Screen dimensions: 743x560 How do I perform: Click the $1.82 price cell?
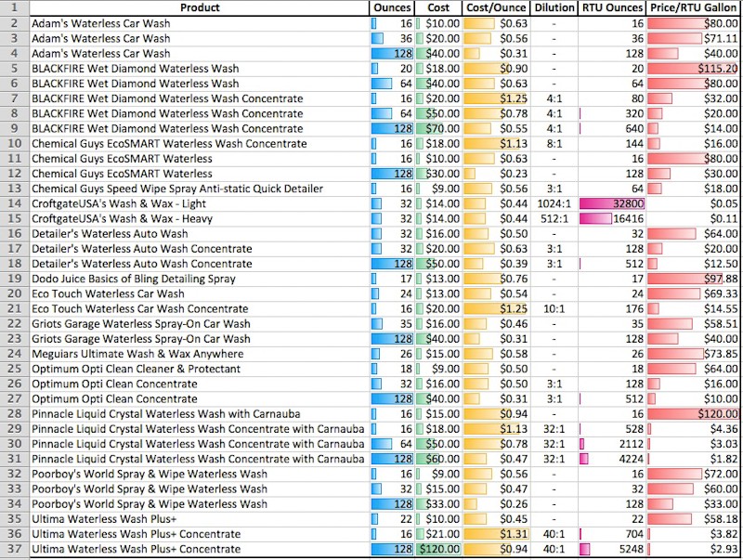(x=693, y=459)
